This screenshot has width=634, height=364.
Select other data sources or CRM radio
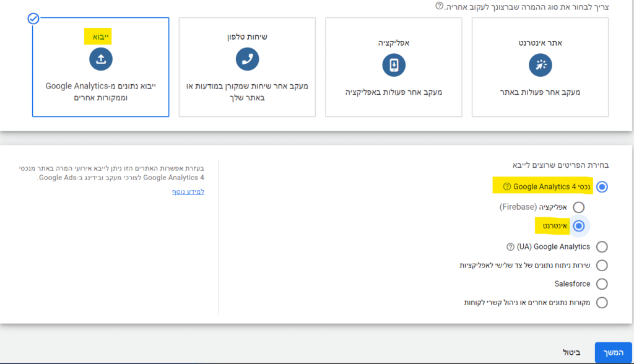[602, 303]
